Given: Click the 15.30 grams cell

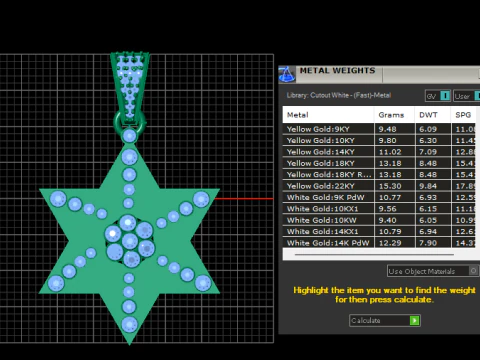Looking at the screenshot, I should click(395, 186).
